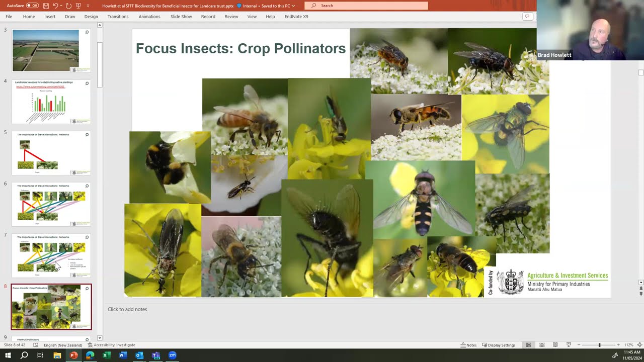Click the slide title 'Focus Insects: Crop Pollinators'

(x=240, y=48)
